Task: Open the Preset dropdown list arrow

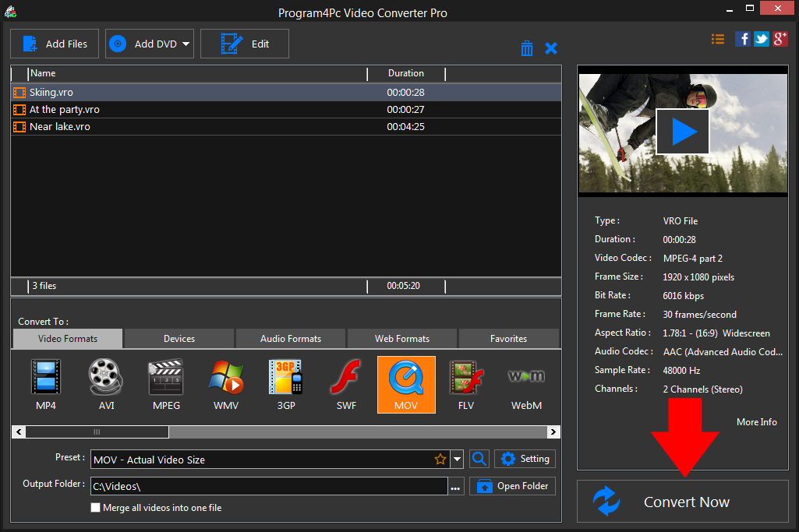Action: coord(458,460)
